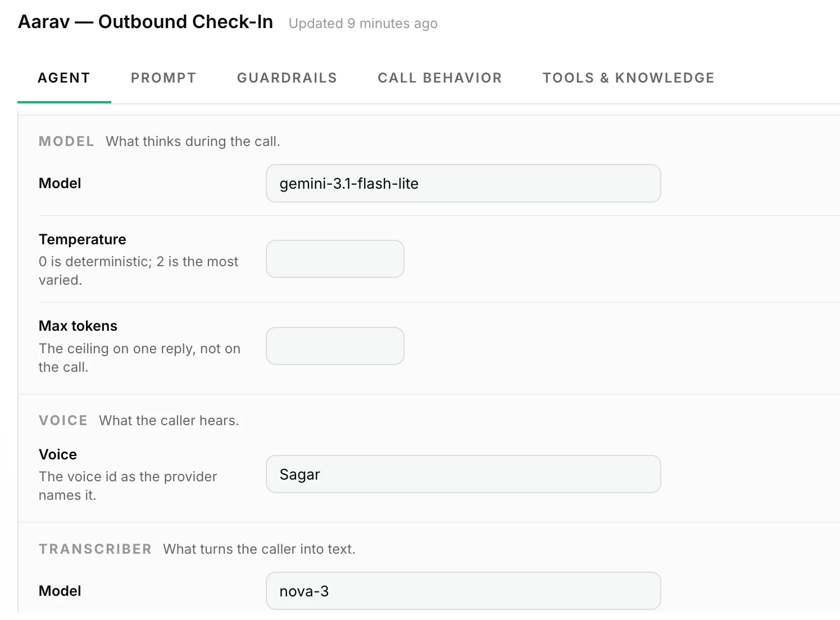
Task: Click the empty Max tokens field
Action: pyautogui.click(x=335, y=346)
